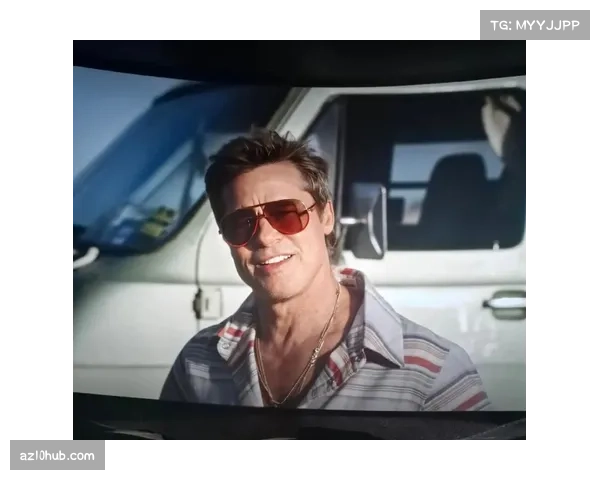600x480 pixels.
Task: Select the striped shirt collar
Action: pyautogui.click(x=365, y=320)
